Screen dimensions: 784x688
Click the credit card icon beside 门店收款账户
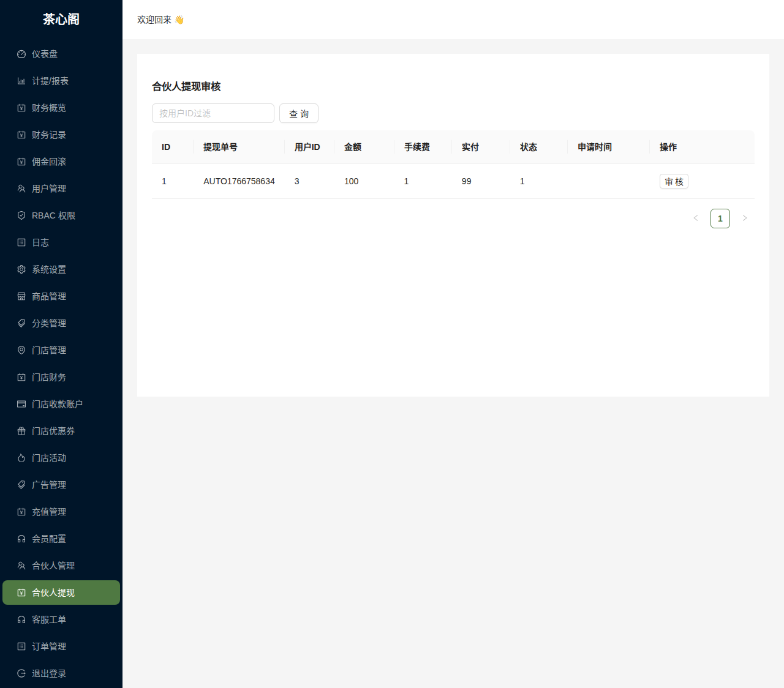click(x=21, y=404)
